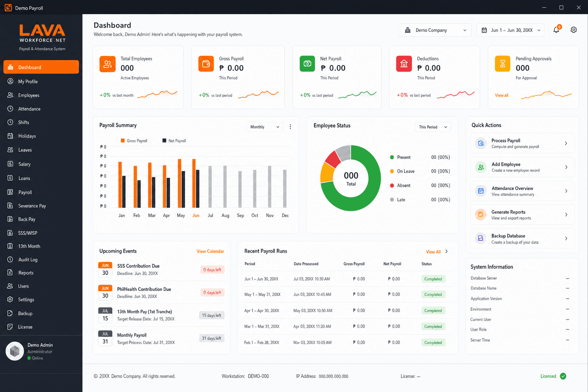Click Backup Database quick action icon
588x392 pixels.
(481, 238)
